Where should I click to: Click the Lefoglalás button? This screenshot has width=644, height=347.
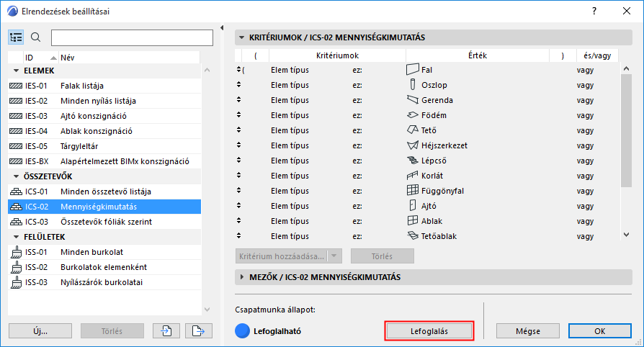coord(429,331)
